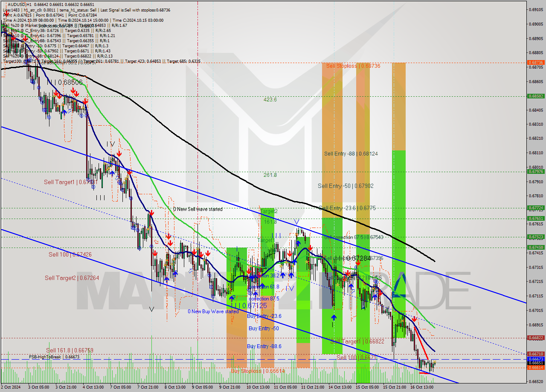This screenshot has width=546, height=392.
Task: Select the 'Sell Entry -23.6 | 0.6775' label
Action: click(x=347, y=208)
